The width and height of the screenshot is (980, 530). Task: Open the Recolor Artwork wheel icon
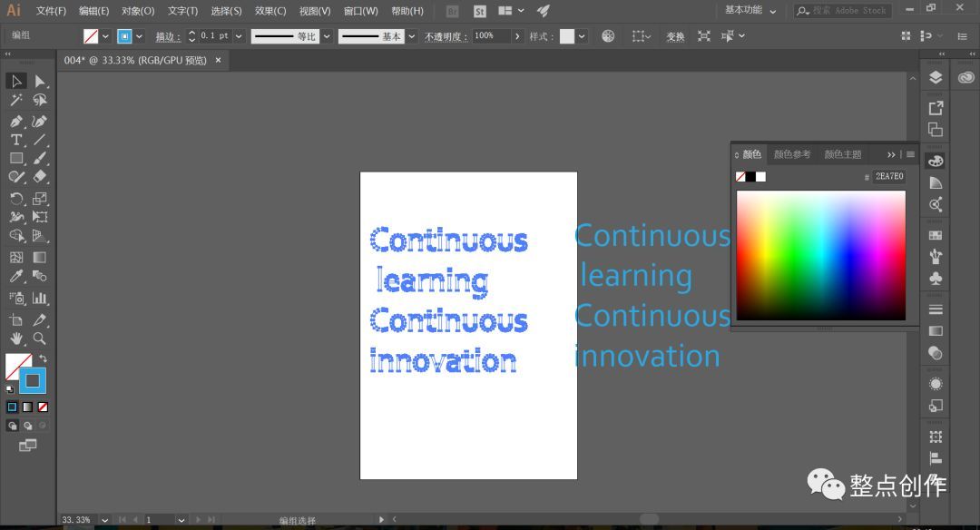(608, 36)
